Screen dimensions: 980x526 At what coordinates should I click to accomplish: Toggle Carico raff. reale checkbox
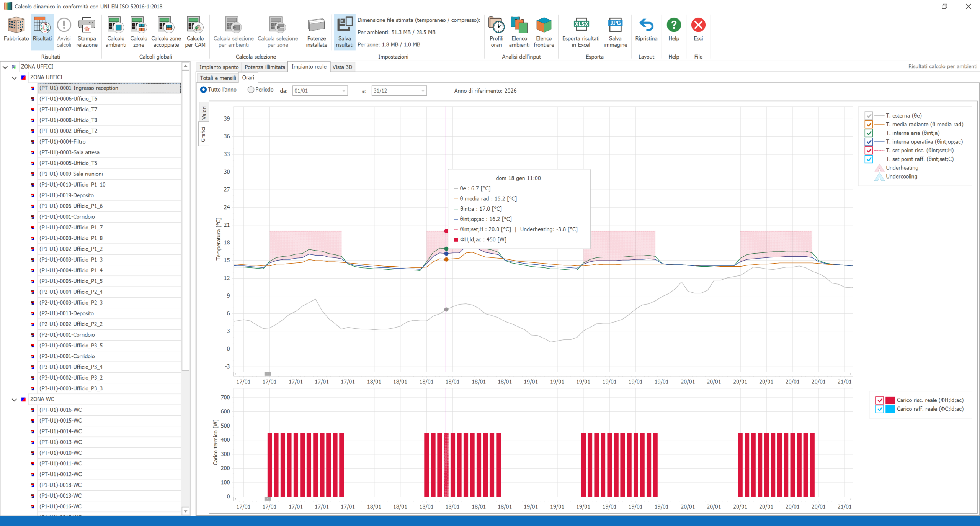[880, 409]
